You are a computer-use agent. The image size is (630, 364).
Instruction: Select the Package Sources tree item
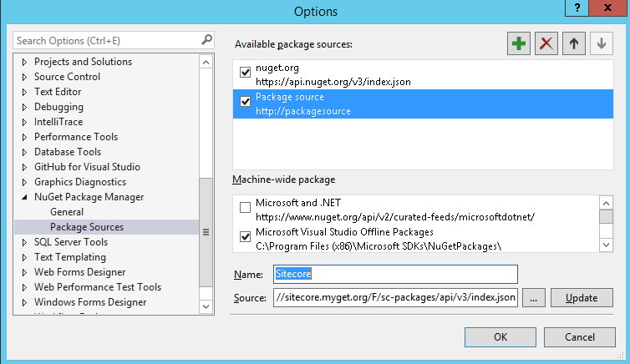87,227
